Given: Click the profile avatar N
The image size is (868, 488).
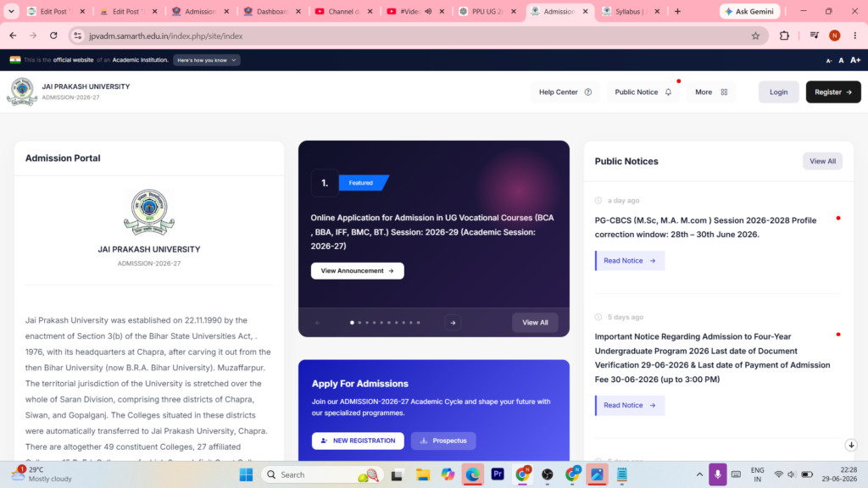Looking at the screenshot, I should 835,36.
